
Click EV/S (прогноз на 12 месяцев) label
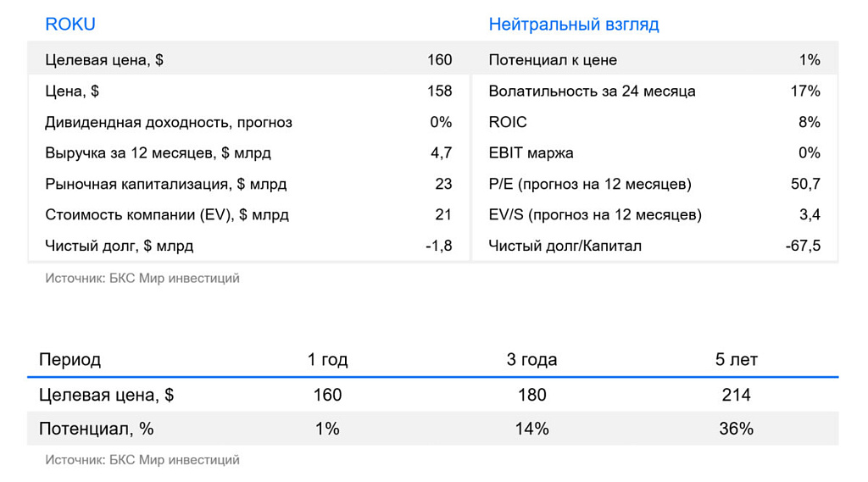coord(594,214)
